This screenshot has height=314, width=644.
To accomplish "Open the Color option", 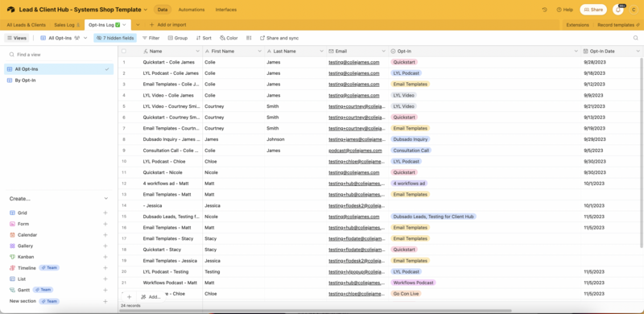I will 229,38.
